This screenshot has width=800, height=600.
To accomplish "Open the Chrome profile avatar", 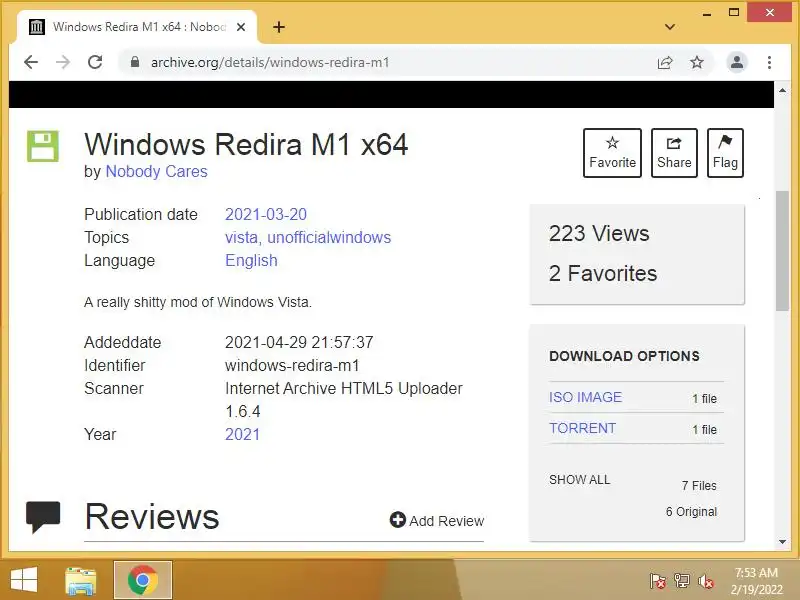I will 737,62.
